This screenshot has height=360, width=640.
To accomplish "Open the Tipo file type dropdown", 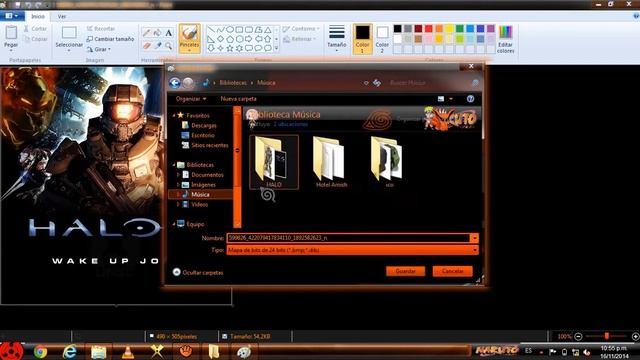I will click(475, 250).
